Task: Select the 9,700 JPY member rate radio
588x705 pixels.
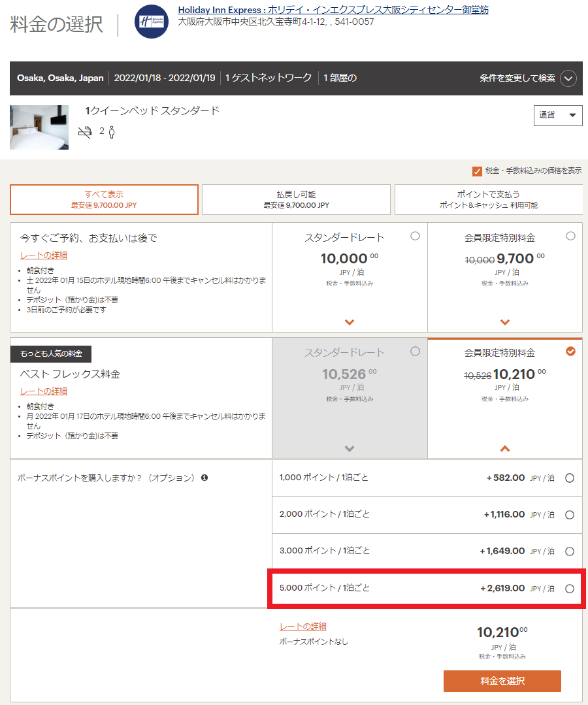Action: 570,237
